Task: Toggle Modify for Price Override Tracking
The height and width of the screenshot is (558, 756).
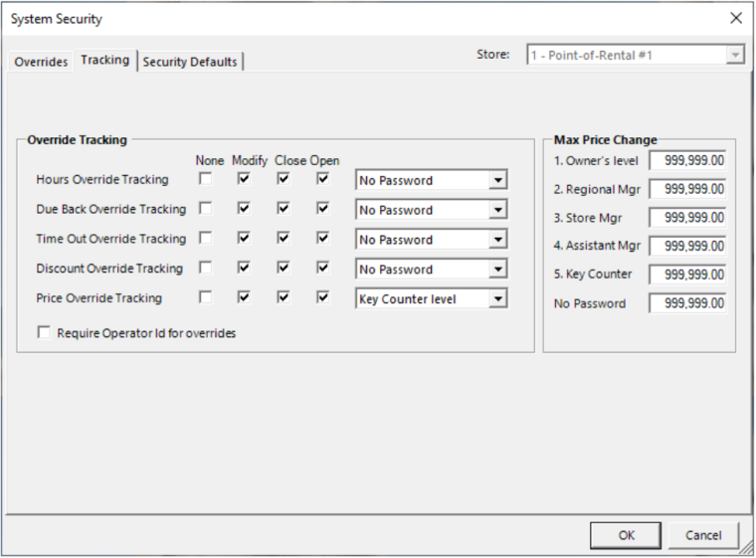Action: pyautogui.click(x=244, y=297)
